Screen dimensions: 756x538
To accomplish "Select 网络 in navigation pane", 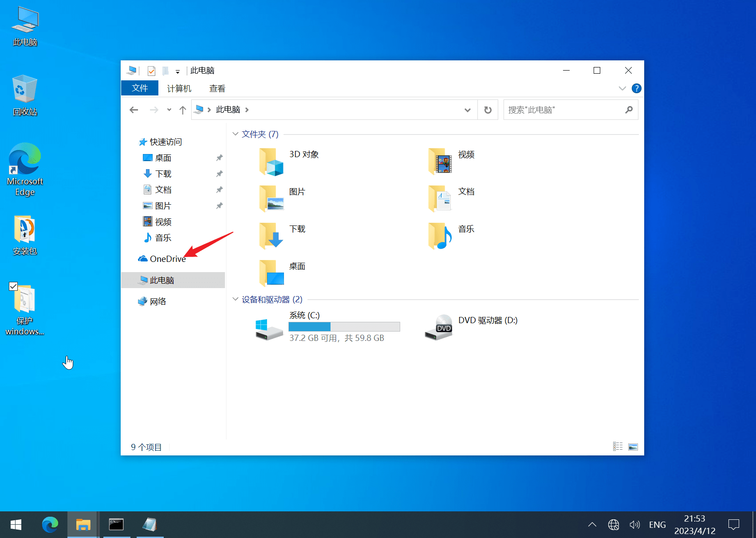I will click(158, 301).
